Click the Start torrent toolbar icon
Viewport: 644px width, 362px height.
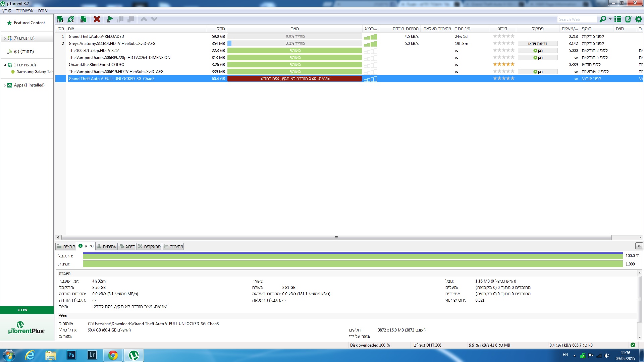click(x=110, y=19)
